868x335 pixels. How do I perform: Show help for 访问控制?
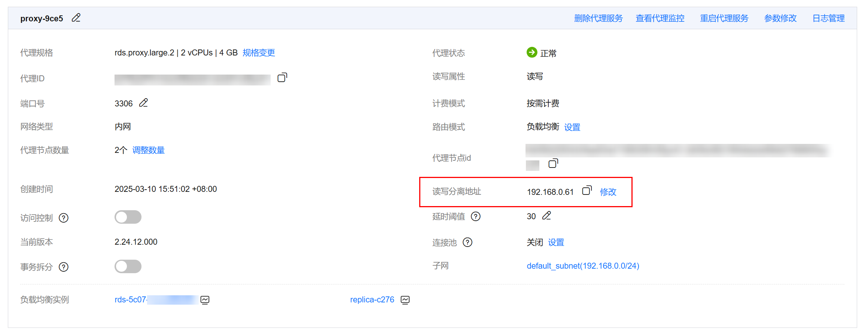[64, 218]
